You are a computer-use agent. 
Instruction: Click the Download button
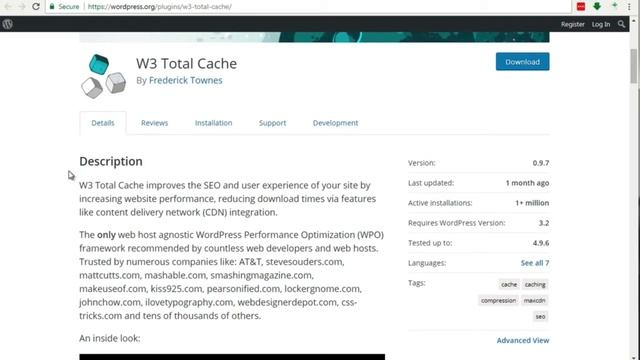coord(522,62)
